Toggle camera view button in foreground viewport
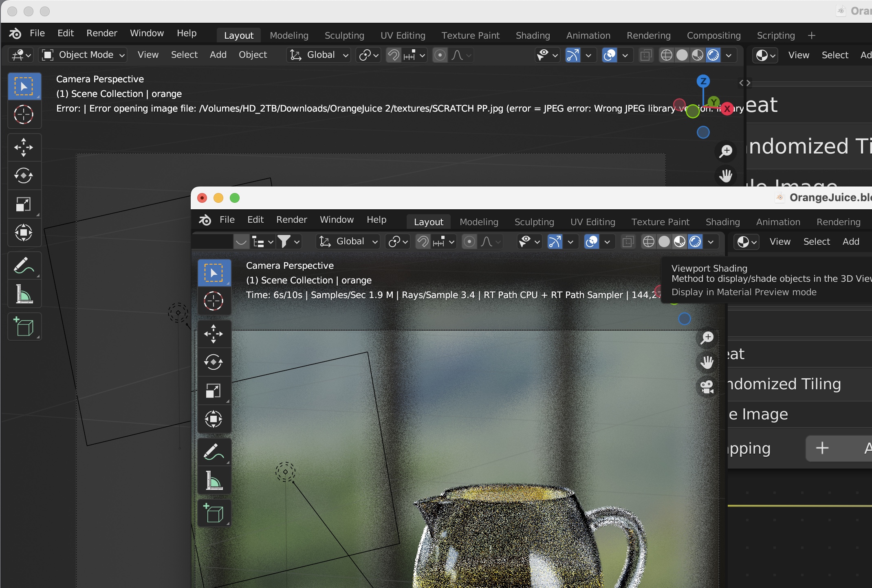872x588 pixels. [x=707, y=387]
